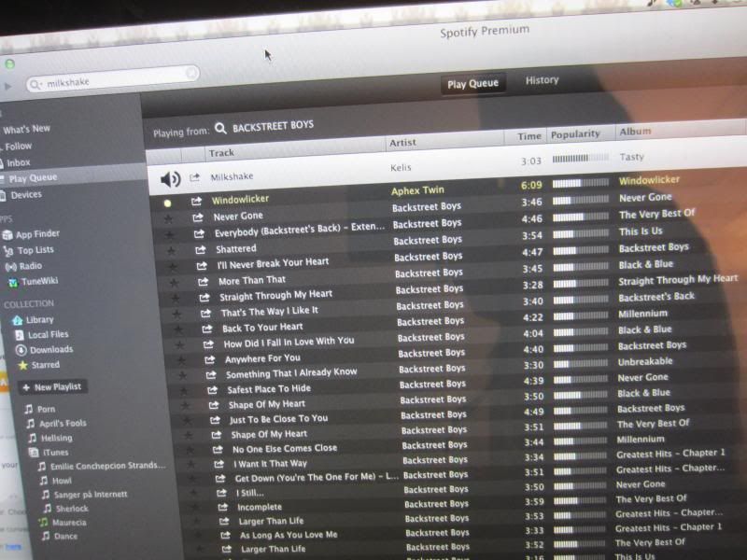Open the Library collection
The height and width of the screenshot is (560, 747).
coord(34,319)
